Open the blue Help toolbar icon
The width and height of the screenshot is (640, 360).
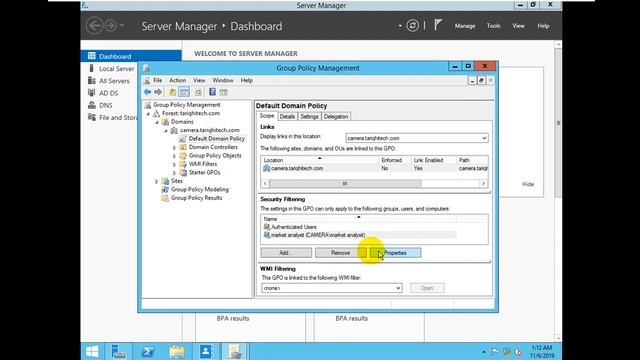(212, 92)
